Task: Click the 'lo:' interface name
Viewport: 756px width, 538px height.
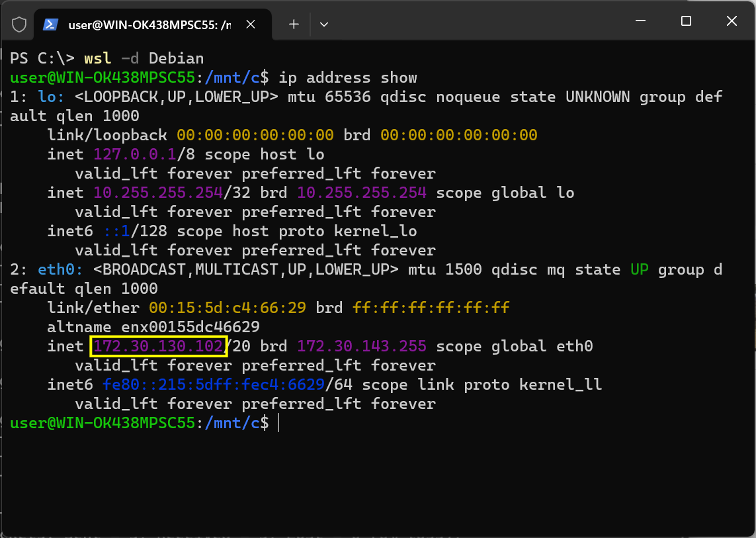Action: point(51,97)
